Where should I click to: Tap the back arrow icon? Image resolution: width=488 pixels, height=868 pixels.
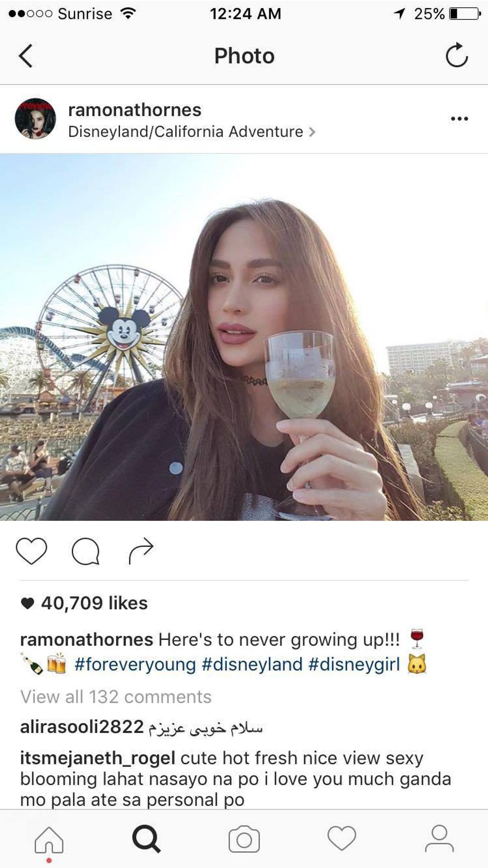tap(26, 55)
